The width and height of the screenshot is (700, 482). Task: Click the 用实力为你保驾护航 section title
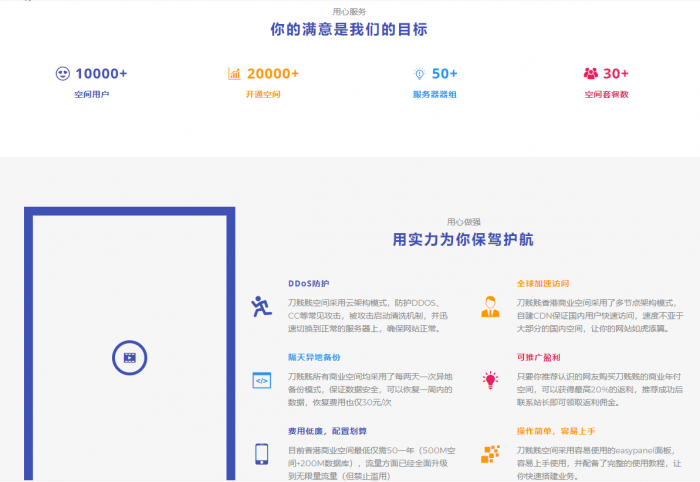coord(463,240)
